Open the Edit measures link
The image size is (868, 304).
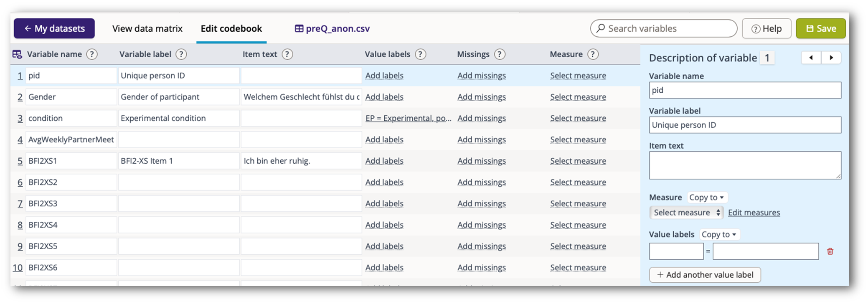tap(754, 213)
